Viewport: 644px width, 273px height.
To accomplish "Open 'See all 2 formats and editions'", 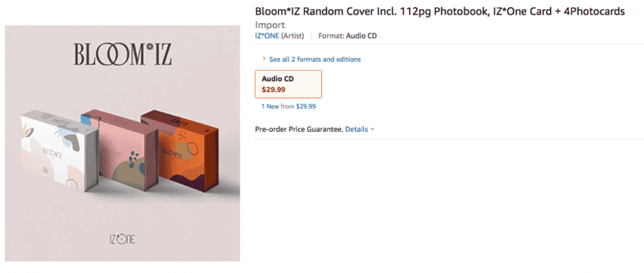I will (315, 59).
